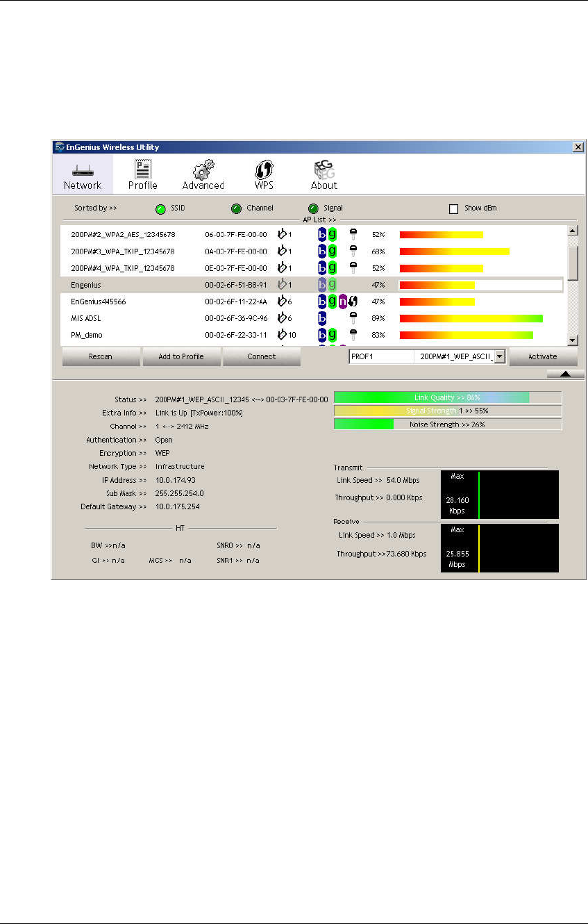Close the EnGenius Wireless Utility window
The image size is (588, 924).
[578, 147]
